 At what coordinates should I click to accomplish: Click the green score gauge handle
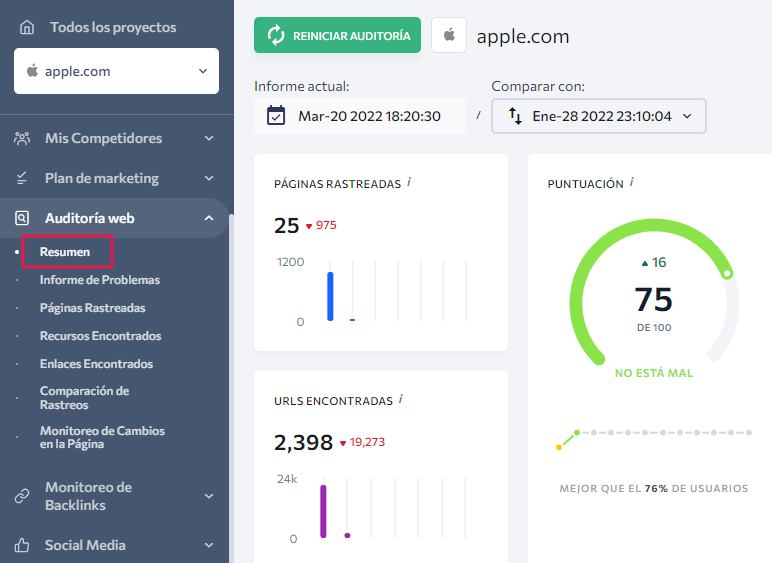coord(727,274)
